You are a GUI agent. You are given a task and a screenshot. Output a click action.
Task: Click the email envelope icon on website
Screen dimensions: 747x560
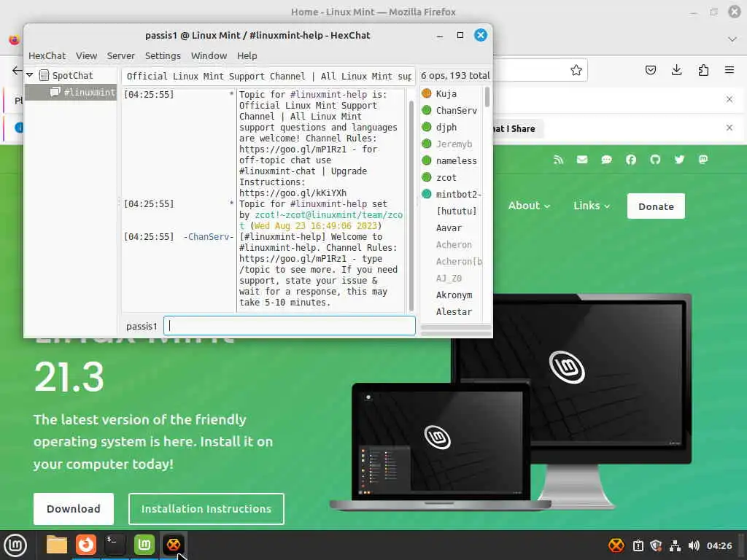[x=582, y=160]
